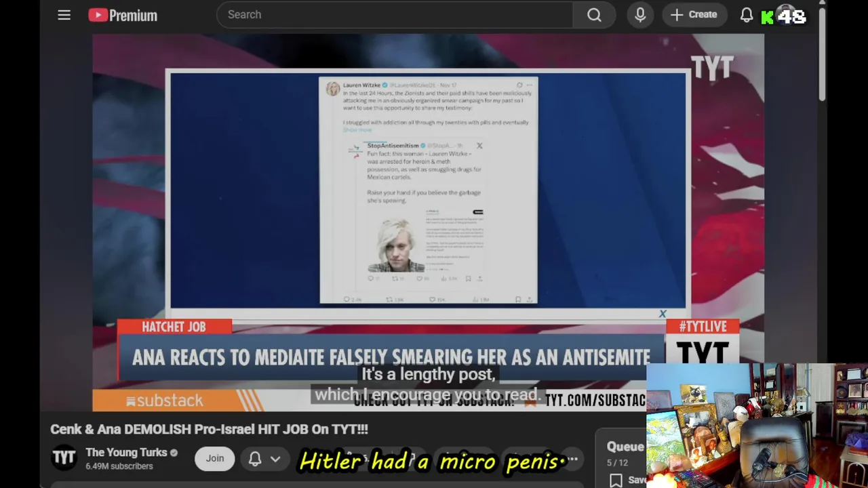Click the page vertical scrollbar

822,54
